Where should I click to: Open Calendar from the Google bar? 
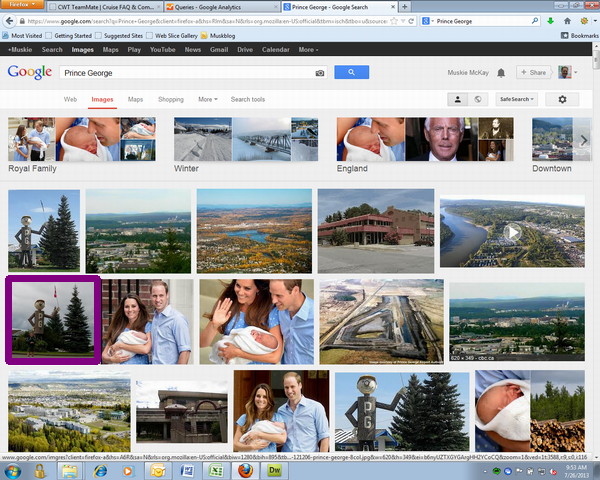pyautogui.click(x=276, y=49)
